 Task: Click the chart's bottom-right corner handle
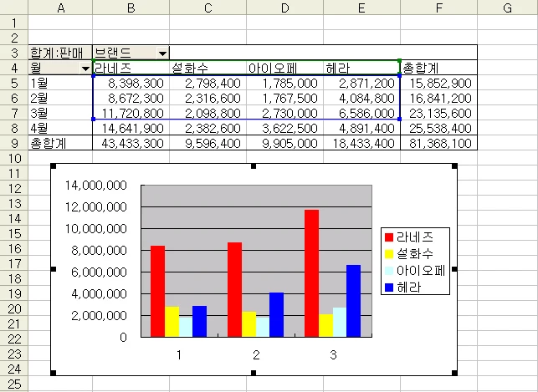(x=454, y=373)
